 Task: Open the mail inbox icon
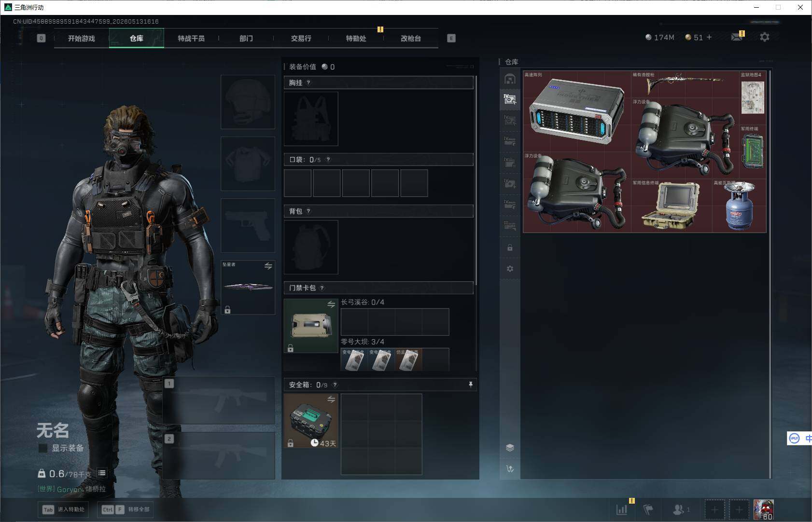[x=737, y=37]
